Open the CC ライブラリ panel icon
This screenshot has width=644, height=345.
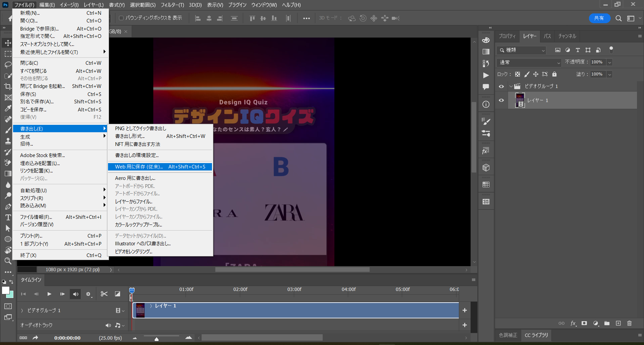coord(536,335)
